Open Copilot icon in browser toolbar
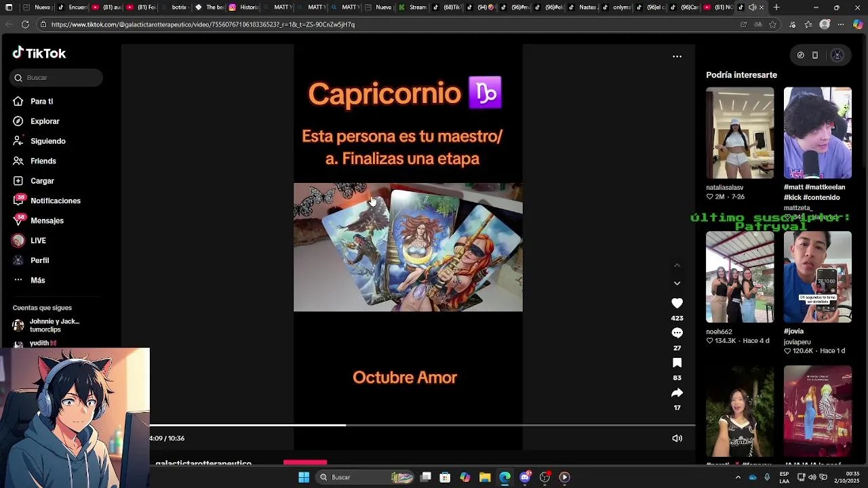 pos(858,24)
